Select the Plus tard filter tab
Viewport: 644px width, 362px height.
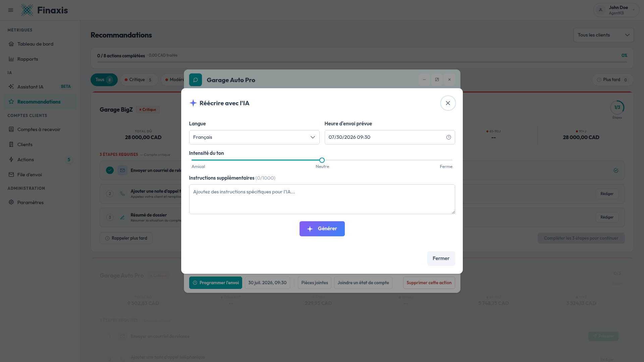click(x=612, y=80)
